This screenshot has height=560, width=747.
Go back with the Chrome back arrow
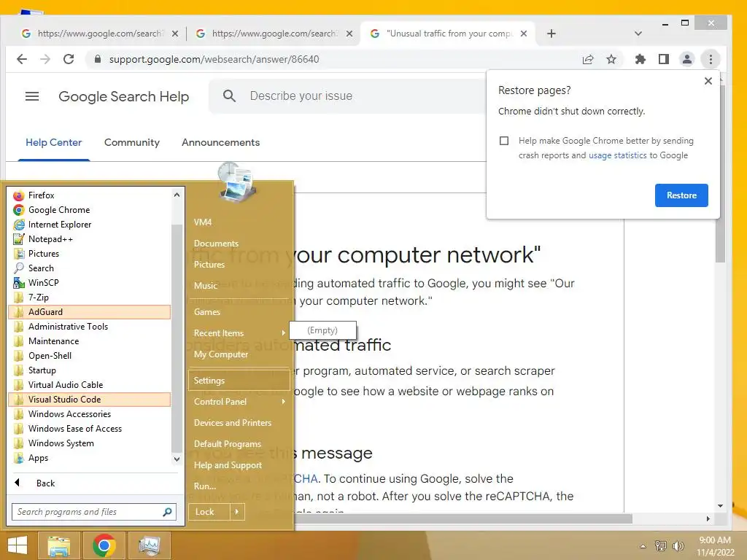point(22,59)
